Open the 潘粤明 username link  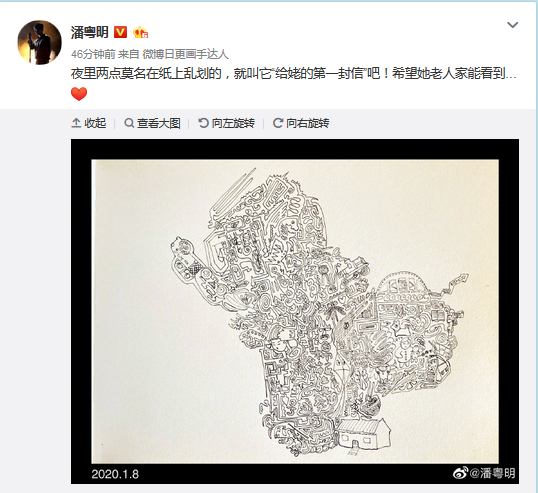click(90, 33)
